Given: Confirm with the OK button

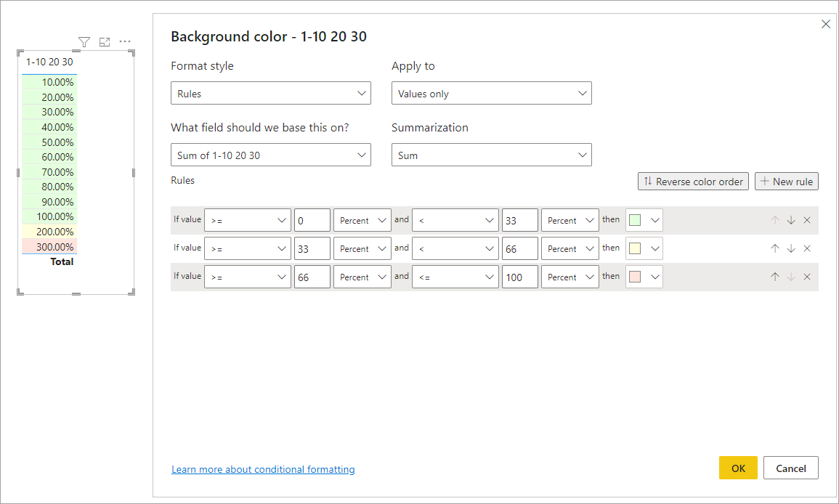Looking at the screenshot, I should (x=738, y=468).
